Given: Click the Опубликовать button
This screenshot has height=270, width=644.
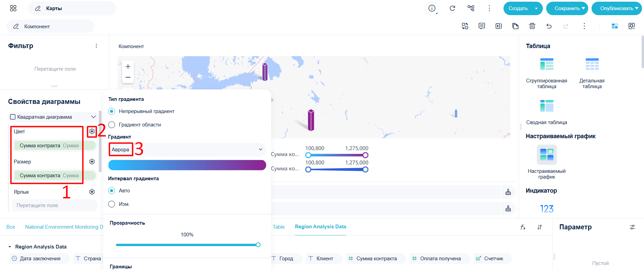Looking at the screenshot, I should 616,8.
